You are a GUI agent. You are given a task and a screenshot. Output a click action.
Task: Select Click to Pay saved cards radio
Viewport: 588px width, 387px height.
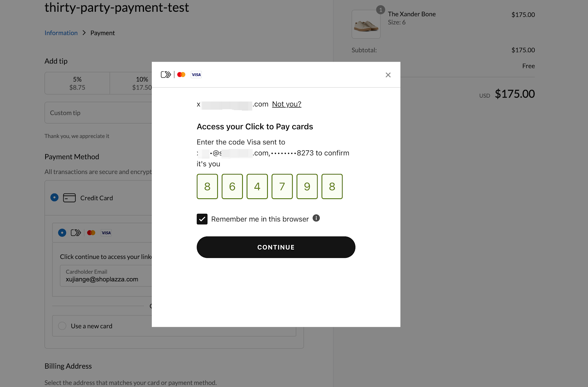click(x=62, y=233)
